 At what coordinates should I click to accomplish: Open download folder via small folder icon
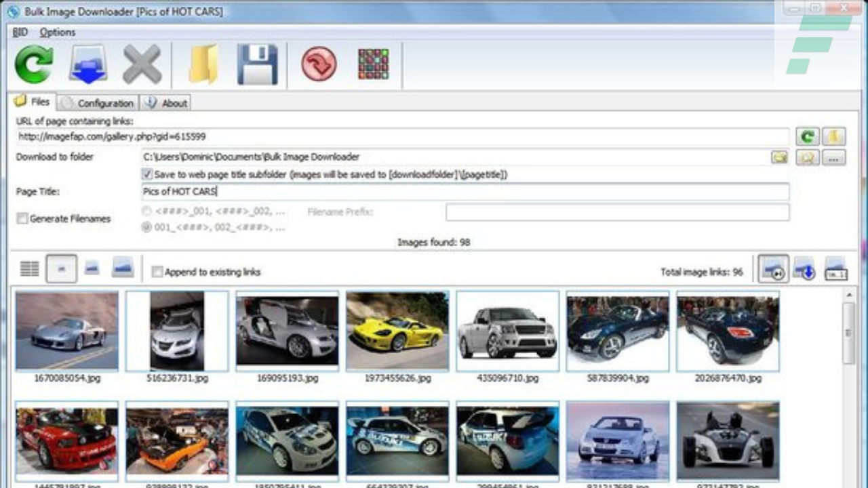pyautogui.click(x=779, y=157)
